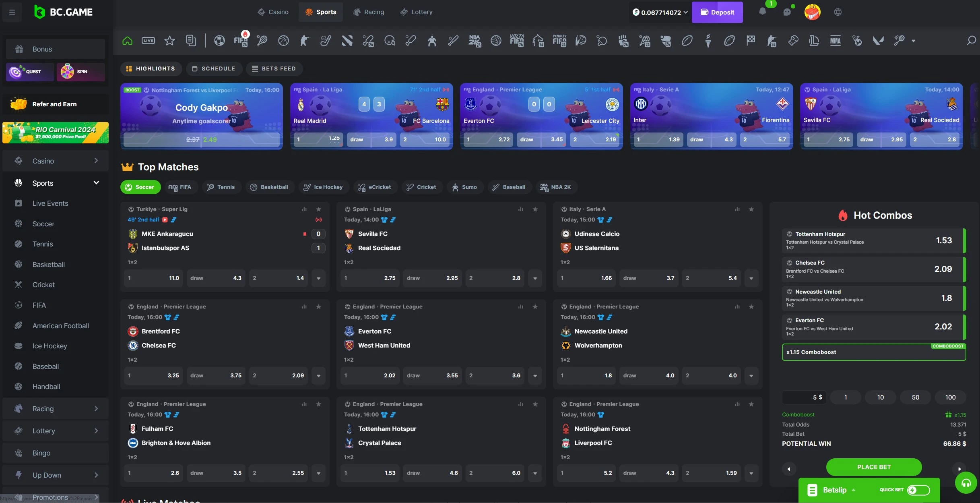Expand more markets for Brentford vs Chelsea
This screenshot has height=503, width=980.
pyautogui.click(x=318, y=375)
